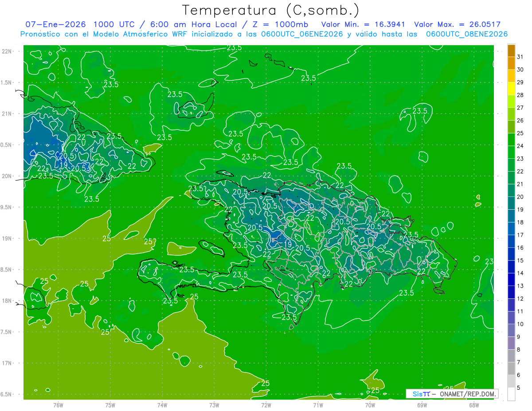
Task: Click the title "Temperatura (C,somb.)"
Action: (270, 10)
